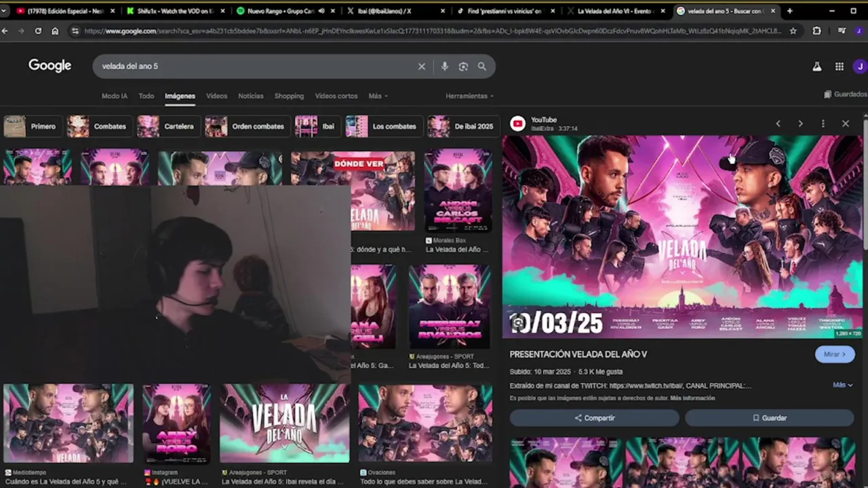The height and width of the screenshot is (488, 868).
Task: Close the image preview panel
Action: [x=845, y=123]
